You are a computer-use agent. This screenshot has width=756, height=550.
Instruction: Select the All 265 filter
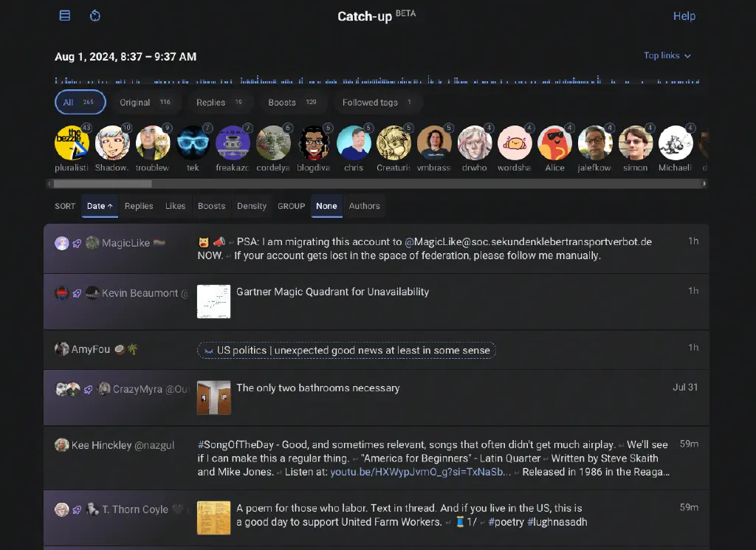(80, 102)
